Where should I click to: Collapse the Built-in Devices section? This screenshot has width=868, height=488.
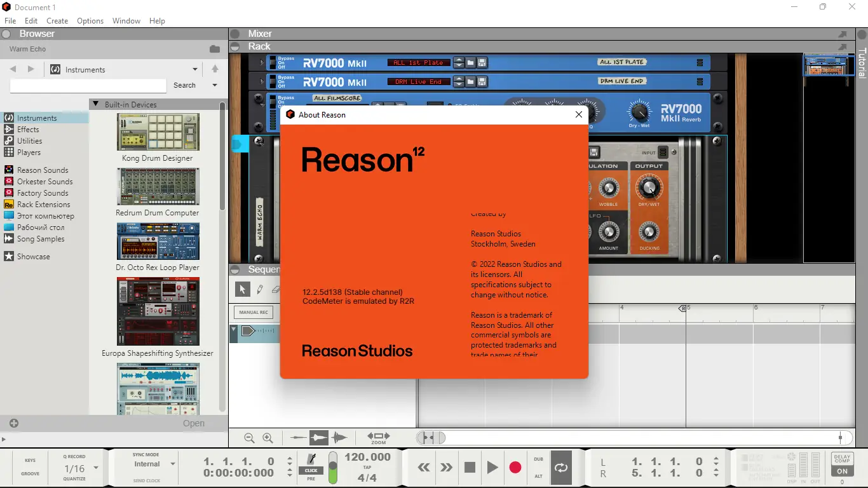click(95, 104)
